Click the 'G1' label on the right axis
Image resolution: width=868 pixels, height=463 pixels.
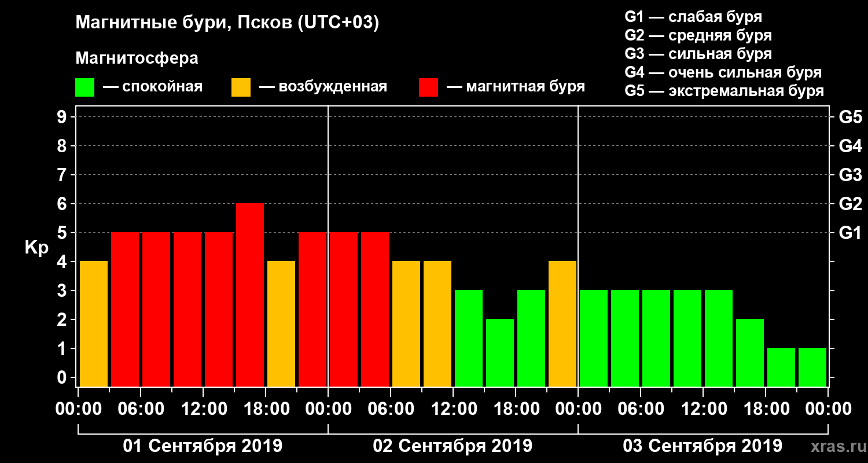[851, 233]
